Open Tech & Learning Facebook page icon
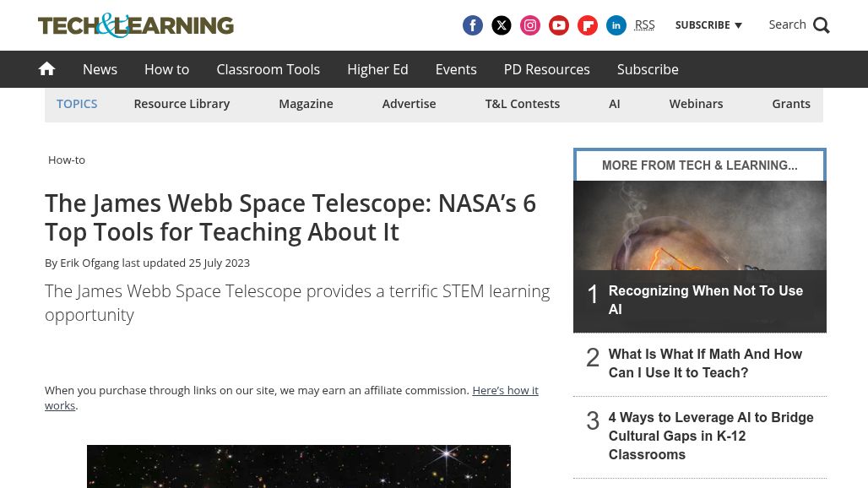Viewport: 868px width, 488px height. [472, 25]
